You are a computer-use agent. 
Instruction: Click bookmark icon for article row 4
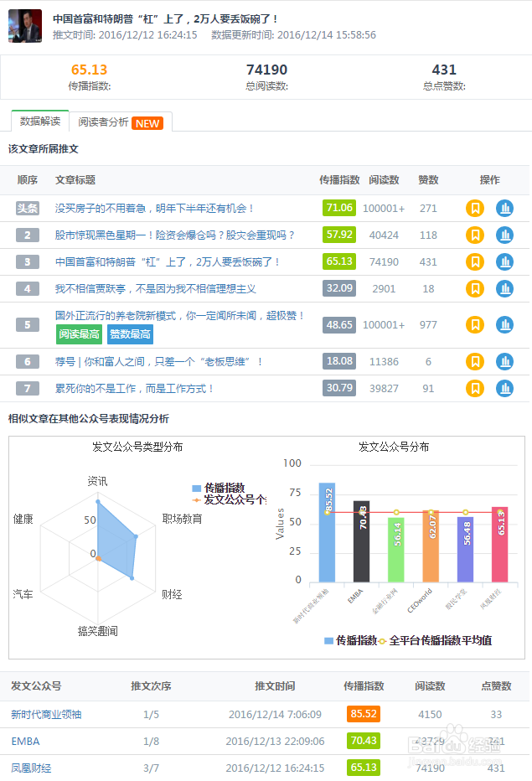tap(475, 289)
